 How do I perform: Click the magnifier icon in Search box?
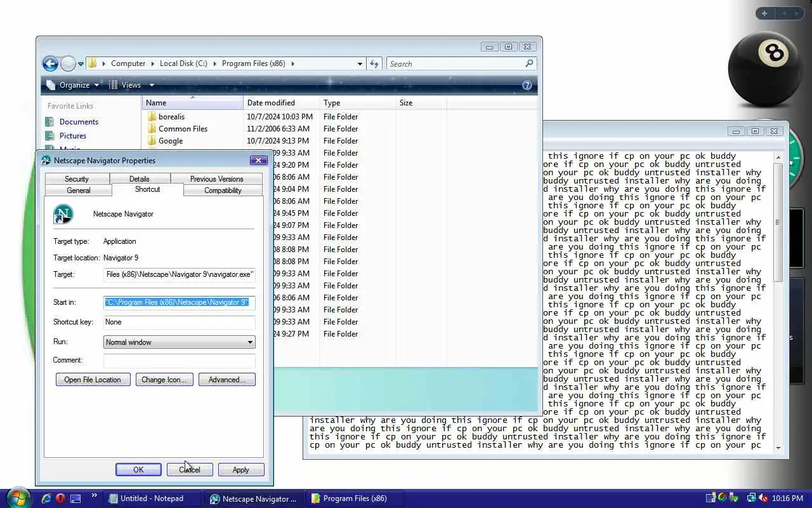click(529, 63)
